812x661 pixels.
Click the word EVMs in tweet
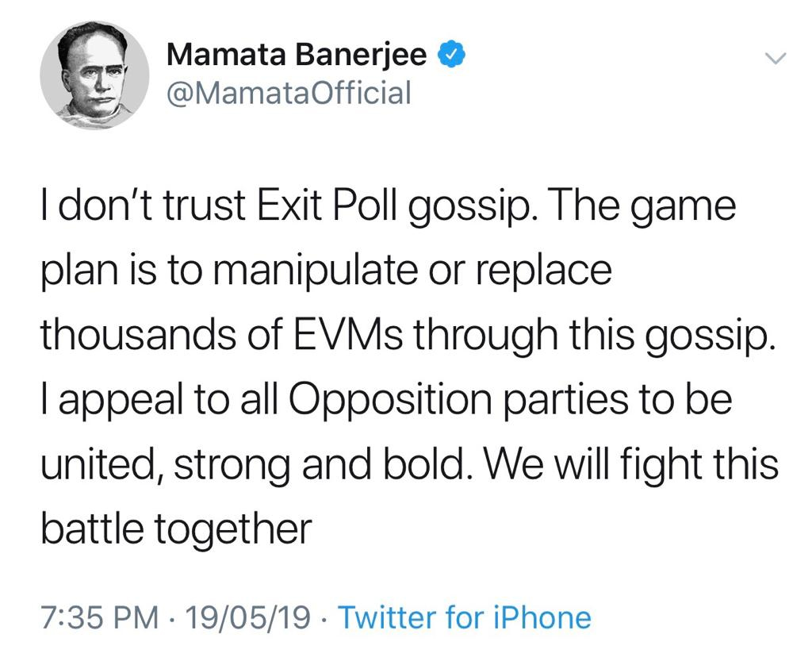pyautogui.click(x=348, y=334)
